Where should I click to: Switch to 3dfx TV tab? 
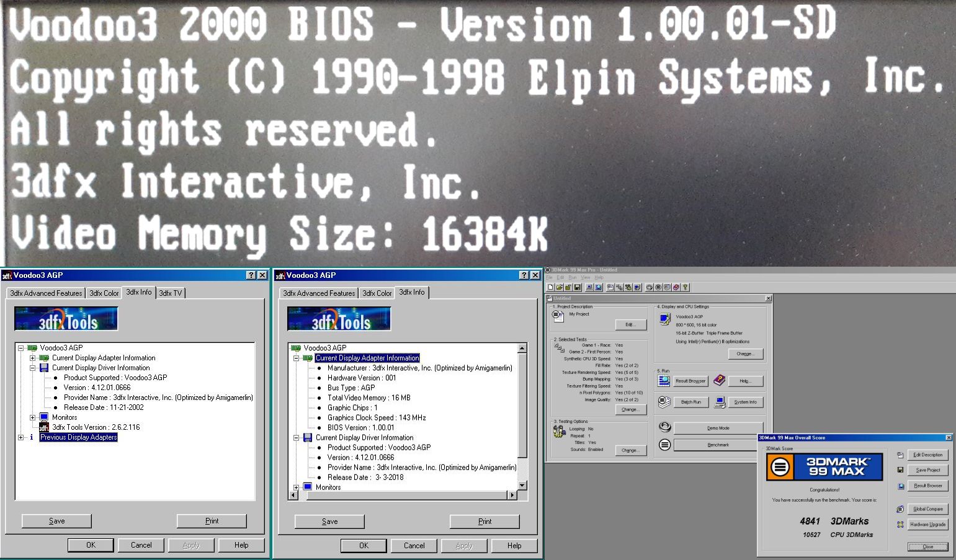pos(171,293)
